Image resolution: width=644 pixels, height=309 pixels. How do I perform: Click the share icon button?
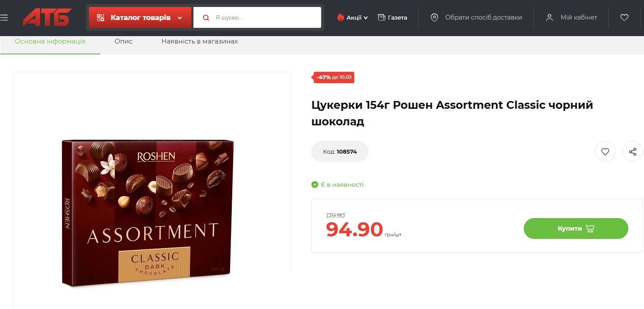click(633, 152)
